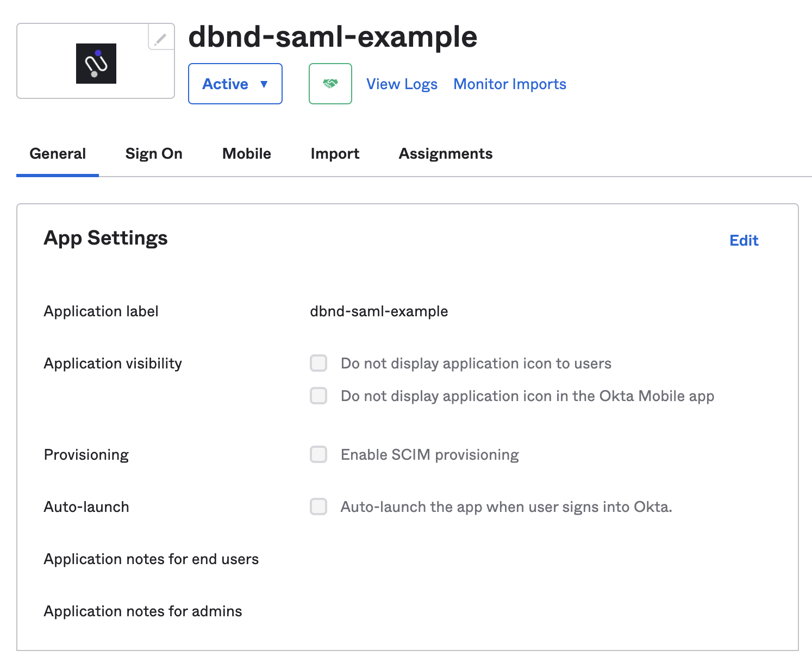812x663 pixels.
Task: Click the Application label value dbnd-saml-example
Action: pyautogui.click(x=379, y=311)
